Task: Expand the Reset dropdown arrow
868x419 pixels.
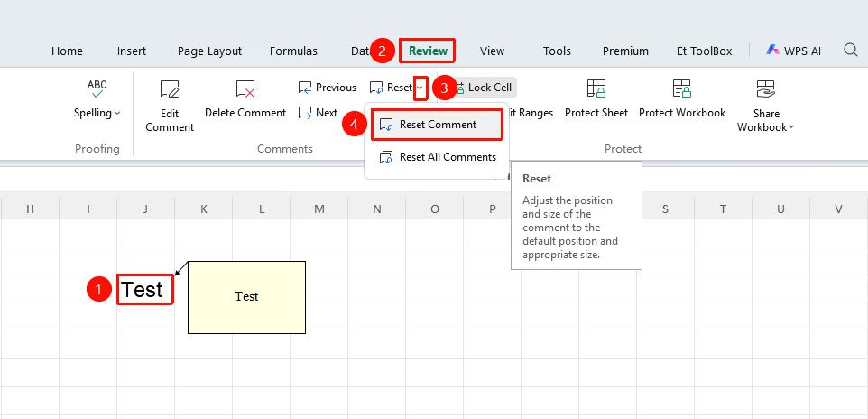Action: [x=420, y=88]
